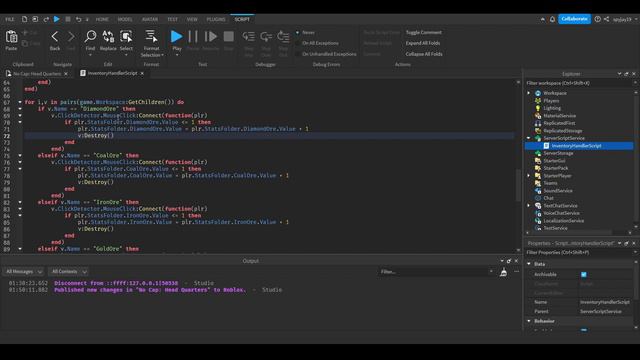Click the help question mark icon
Image resolution: width=640 pixels, height=360 pixels.
(598, 19)
